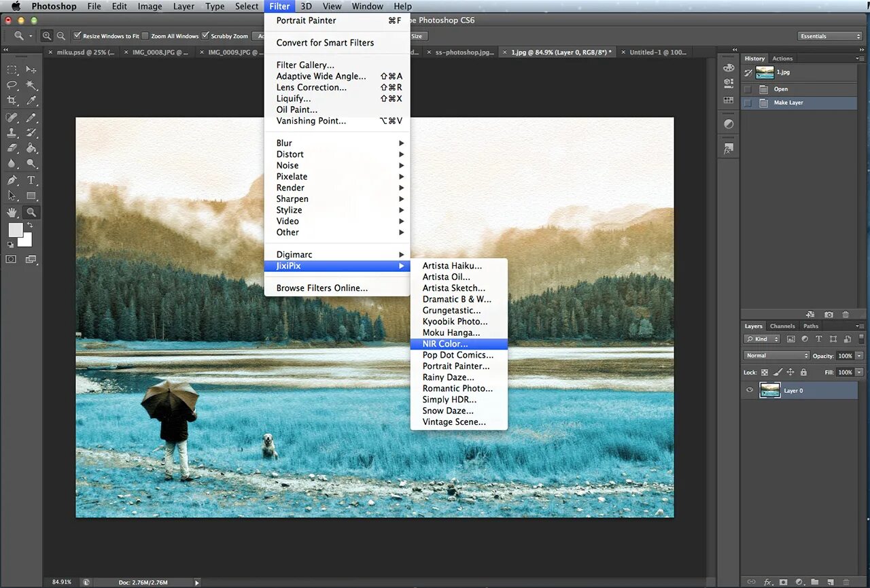Viewport: 870px width, 588px height.
Task: Select Layer 0 thumbnail
Action: (770, 390)
